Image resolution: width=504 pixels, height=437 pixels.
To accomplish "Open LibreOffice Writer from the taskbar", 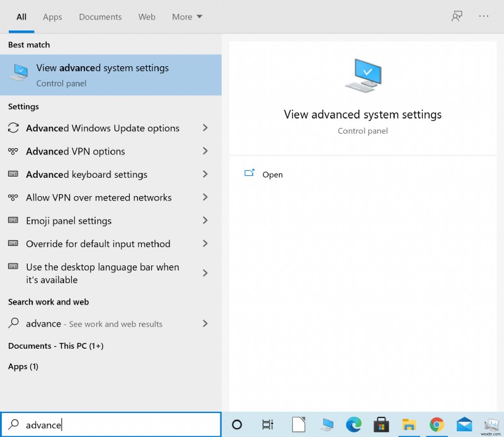I will tap(299, 424).
